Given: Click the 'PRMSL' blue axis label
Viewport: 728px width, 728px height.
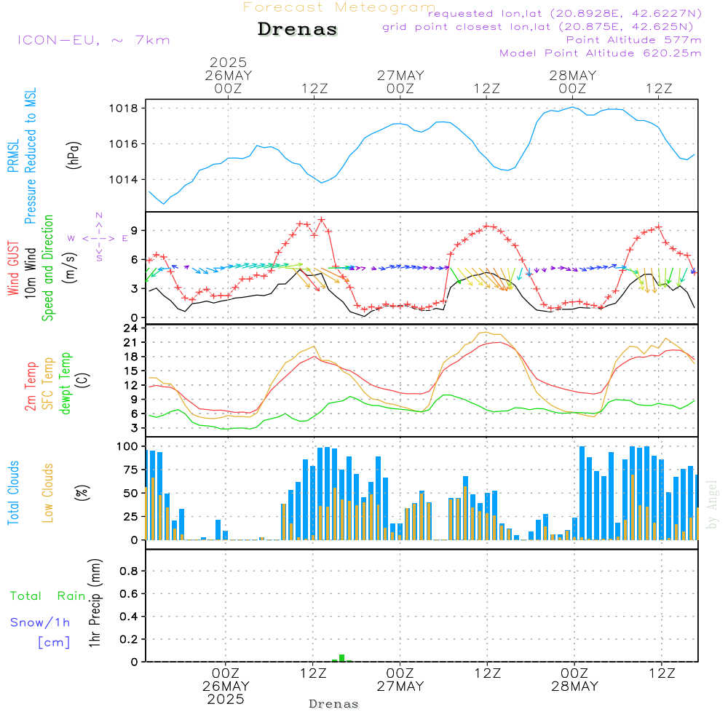Looking at the screenshot, I should [x=13, y=156].
